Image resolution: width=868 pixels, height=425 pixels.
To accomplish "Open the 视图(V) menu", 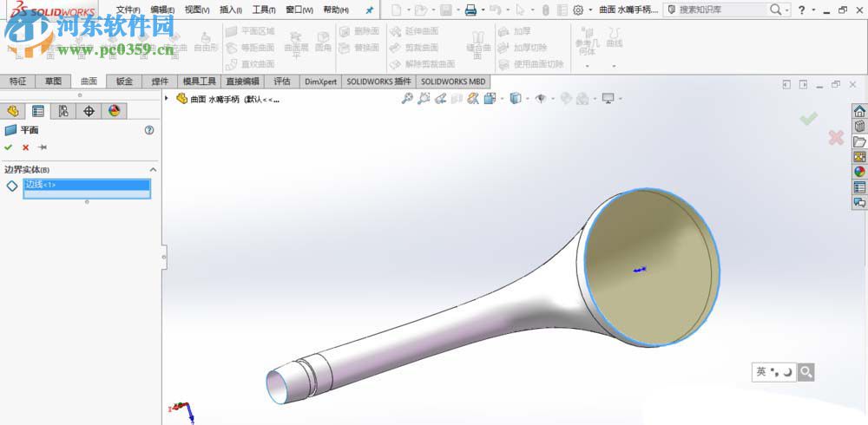I will click(x=197, y=10).
